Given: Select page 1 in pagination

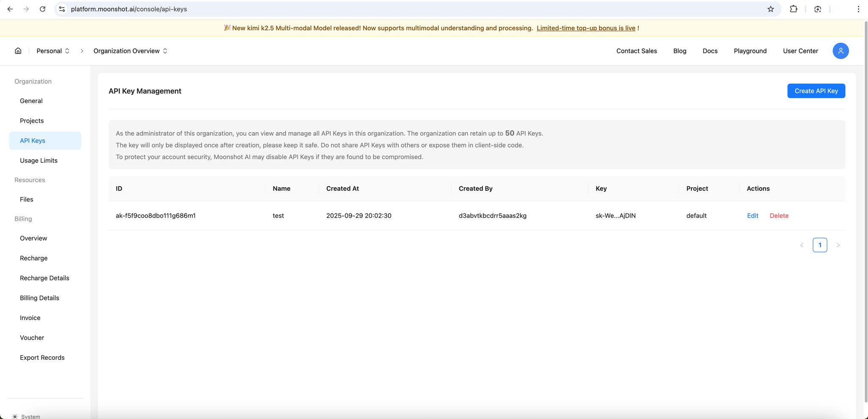Looking at the screenshot, I should pyautogui.click(x=820, y=245).
